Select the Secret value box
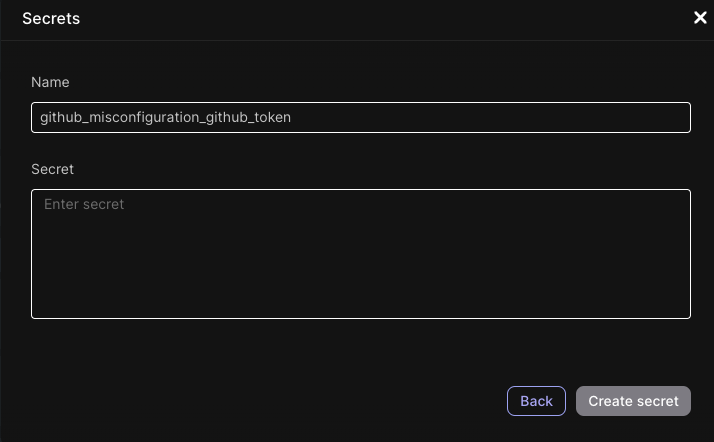714x442 pixels. (360, 254)
